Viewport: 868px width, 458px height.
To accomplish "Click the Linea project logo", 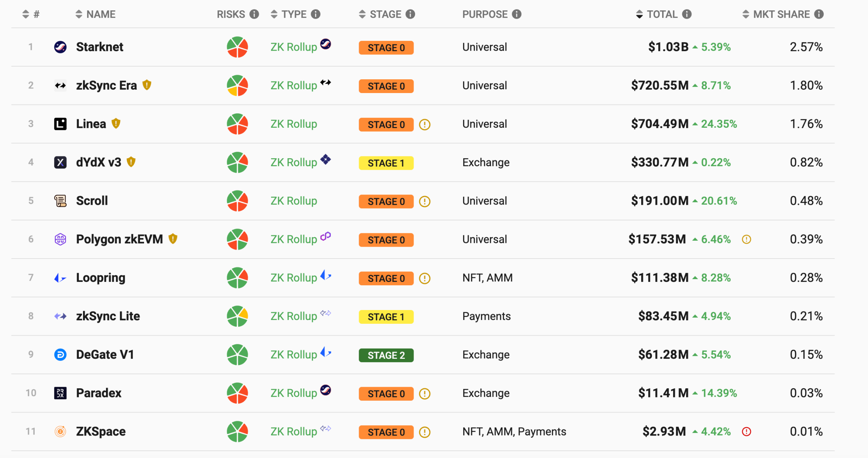I will [x=60, y=124].
